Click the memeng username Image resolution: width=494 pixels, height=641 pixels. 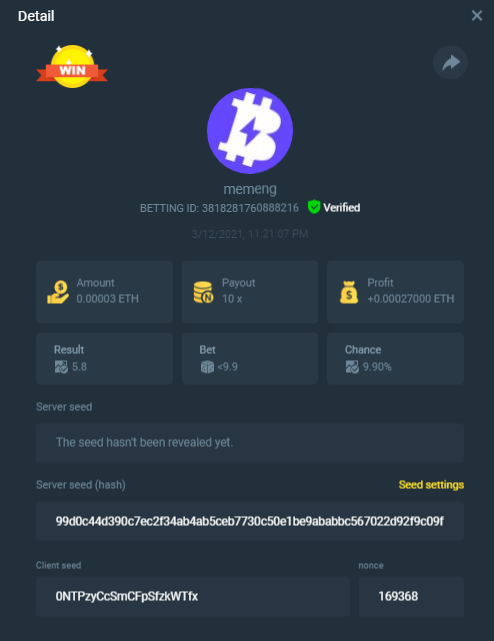coord(250,189)
